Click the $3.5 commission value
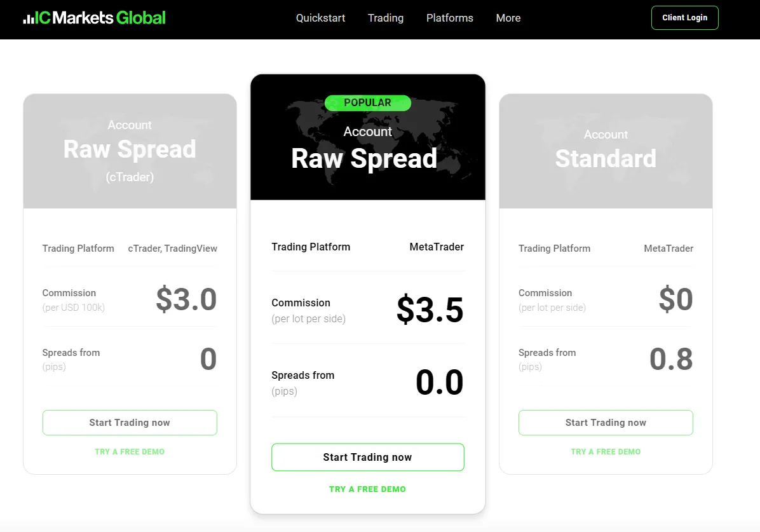 pos(430,310)
